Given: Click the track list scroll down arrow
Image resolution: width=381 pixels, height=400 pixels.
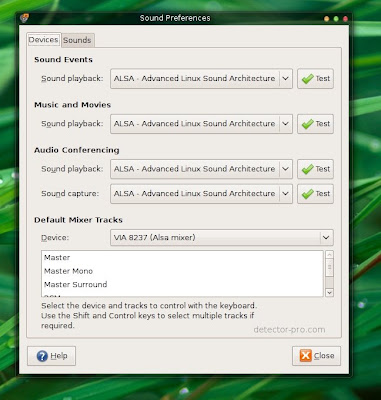Looking at the screenshot, I should pos(329,293).
